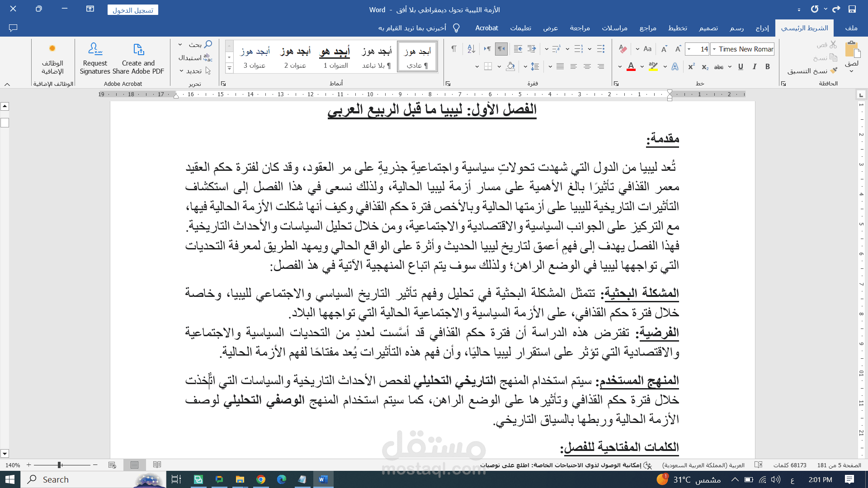The image size is (868, 488).
Task: Click the تسجيل الدخول sign-in button
Action: pyautogui.click(x=133, y=10)
